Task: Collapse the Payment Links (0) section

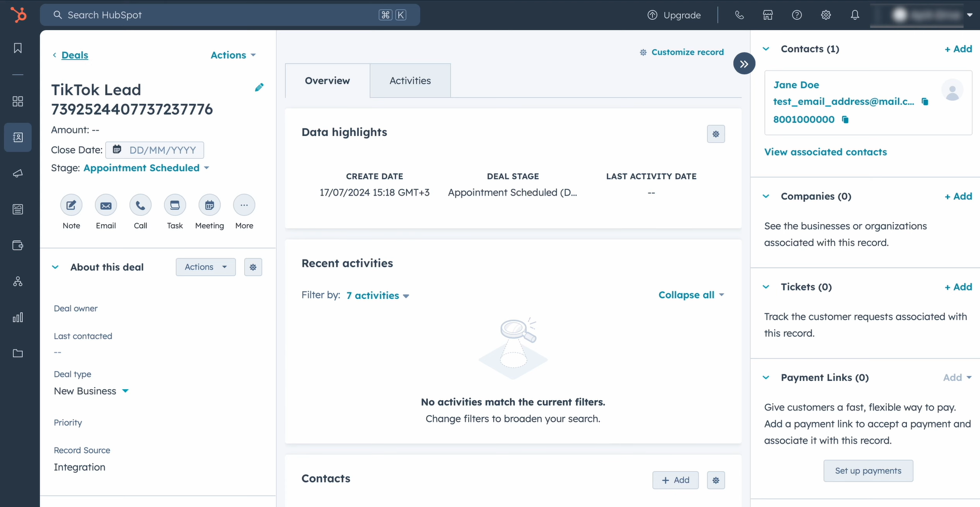Action: (x=766, y=378)
